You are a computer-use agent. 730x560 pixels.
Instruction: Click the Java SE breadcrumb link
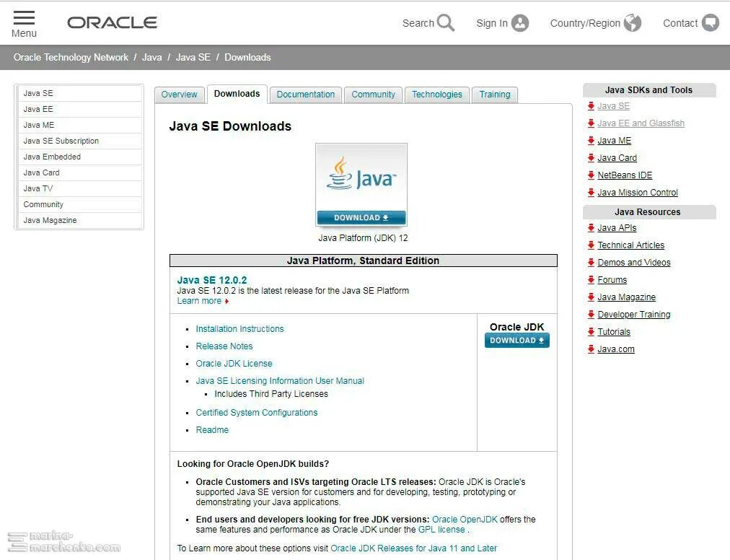pos(193,57)
